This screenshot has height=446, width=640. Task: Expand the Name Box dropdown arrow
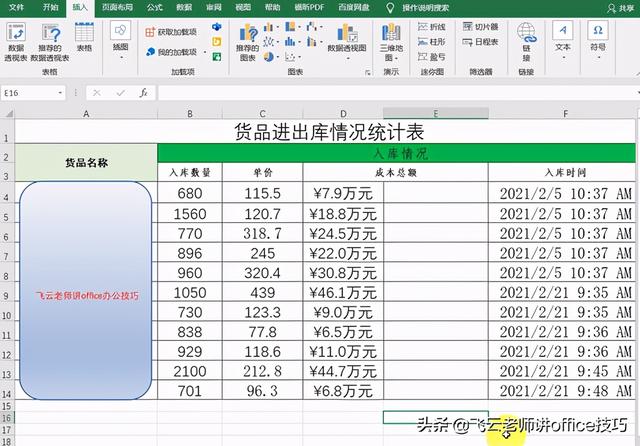click(60, 93)
